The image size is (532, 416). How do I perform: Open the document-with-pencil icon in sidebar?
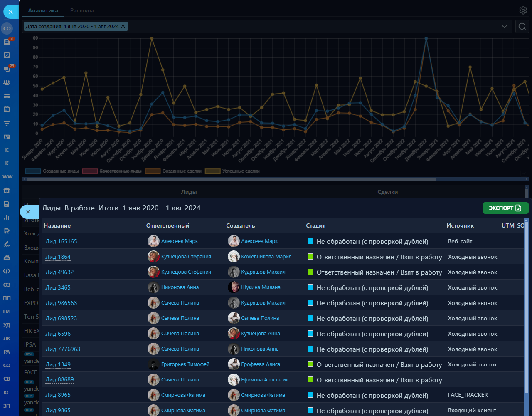[x=7, y=231]
